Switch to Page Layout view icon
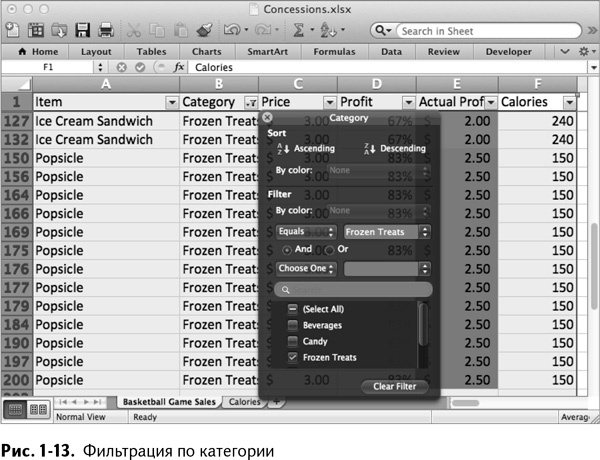 [39, 410]
